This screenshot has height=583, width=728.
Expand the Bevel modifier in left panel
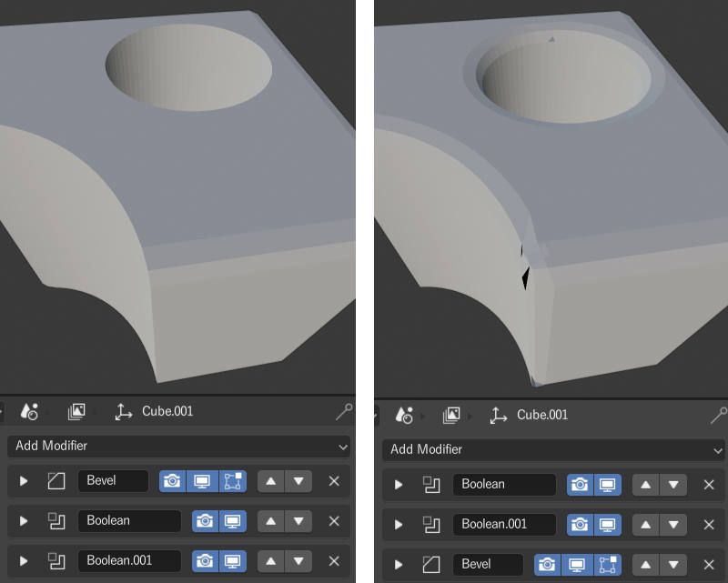[24, 481]
